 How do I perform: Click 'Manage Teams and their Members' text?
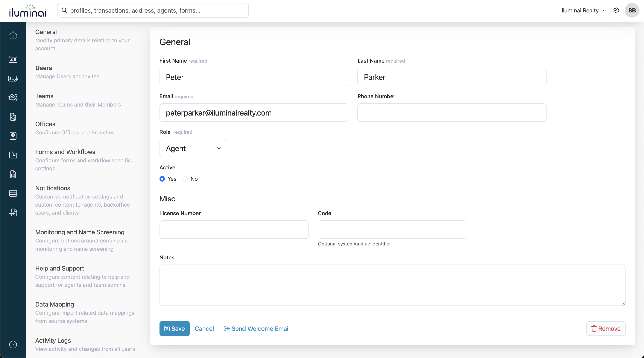coord(78,104)
